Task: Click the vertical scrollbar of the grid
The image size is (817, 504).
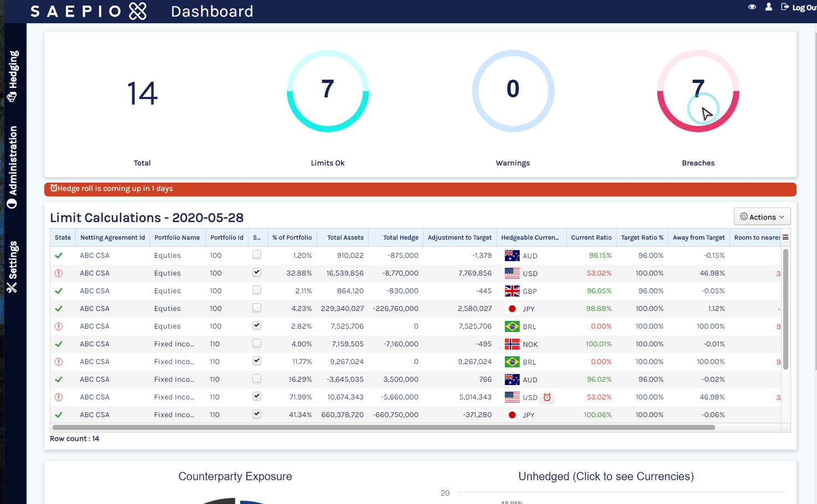Action: [785, 309]
